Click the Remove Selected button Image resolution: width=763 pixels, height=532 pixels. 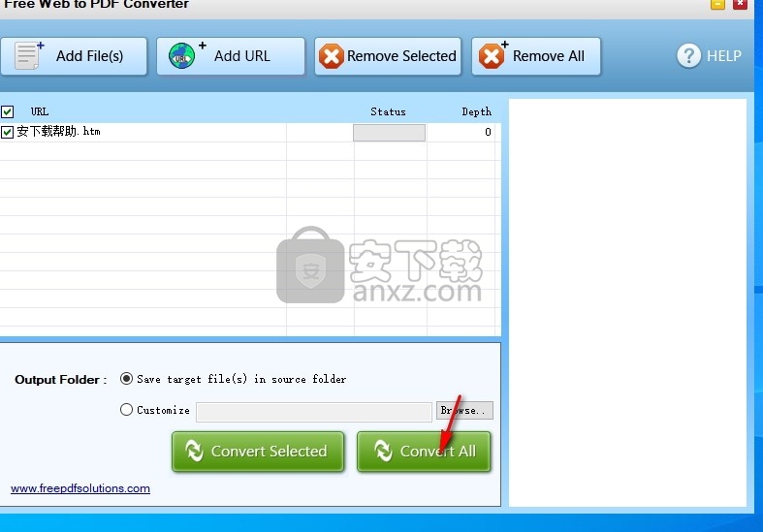(x=388, y=56)
